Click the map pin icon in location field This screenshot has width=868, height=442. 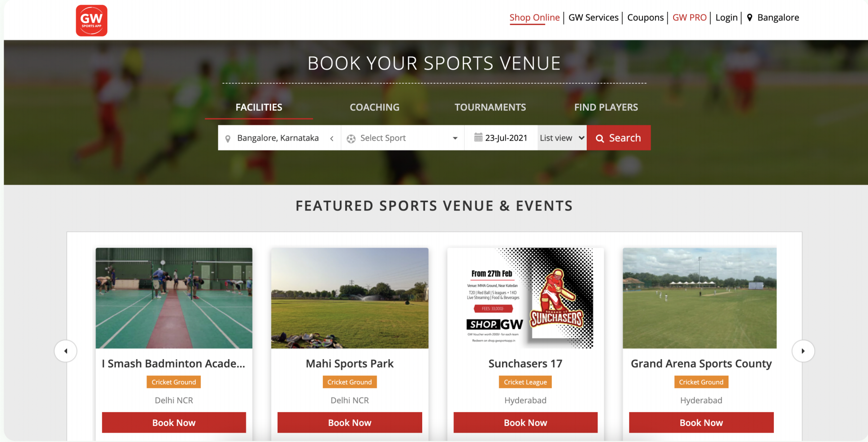coord(228,139)
